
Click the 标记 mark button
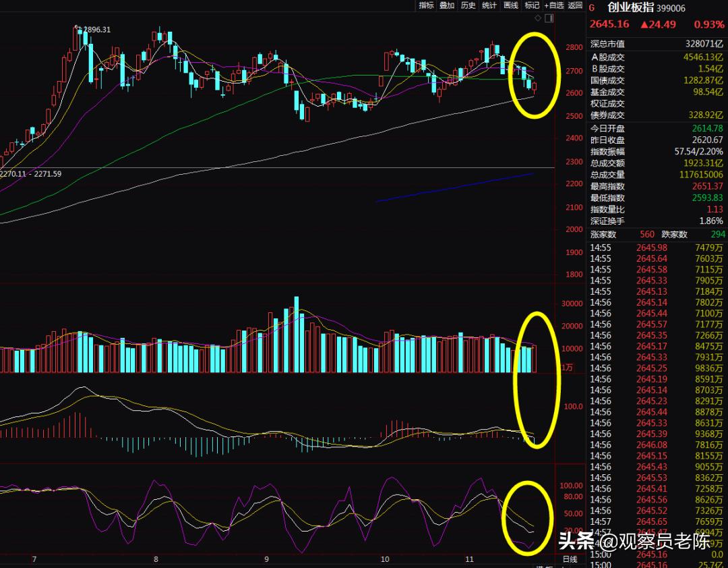click(x=532, y=5)
